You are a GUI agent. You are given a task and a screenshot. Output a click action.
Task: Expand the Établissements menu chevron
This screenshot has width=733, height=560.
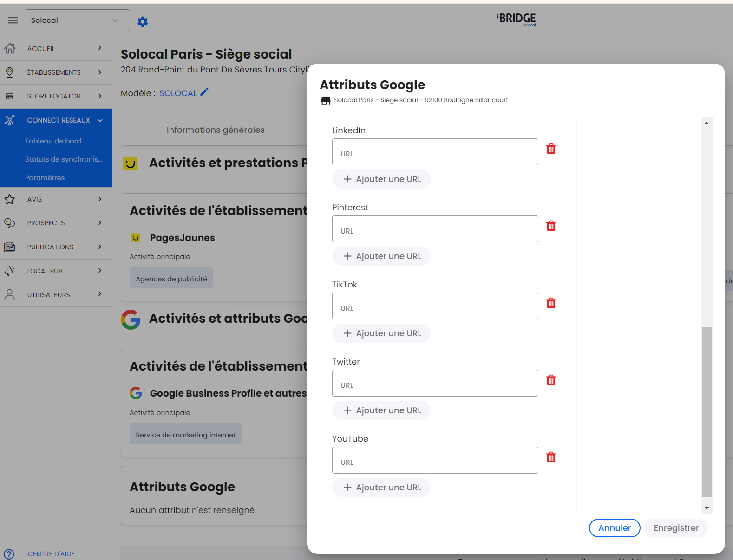point(100,72)
